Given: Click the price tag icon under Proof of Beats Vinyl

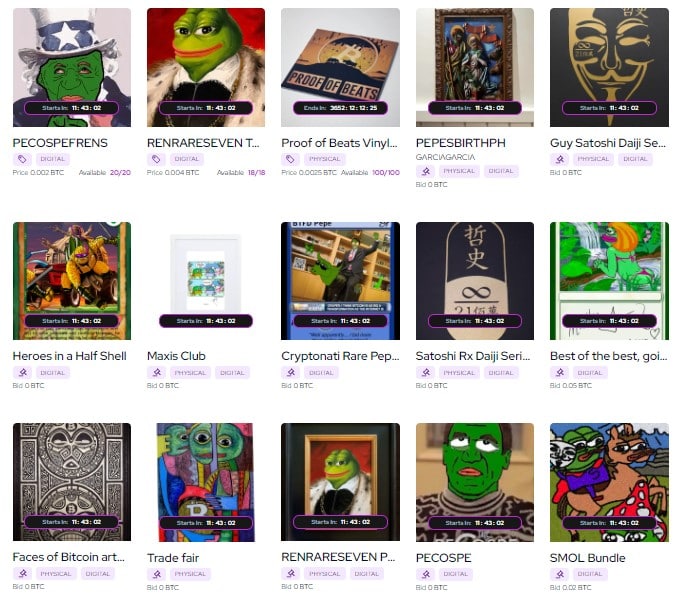Looking at the screenshot, I should (290, 159).
